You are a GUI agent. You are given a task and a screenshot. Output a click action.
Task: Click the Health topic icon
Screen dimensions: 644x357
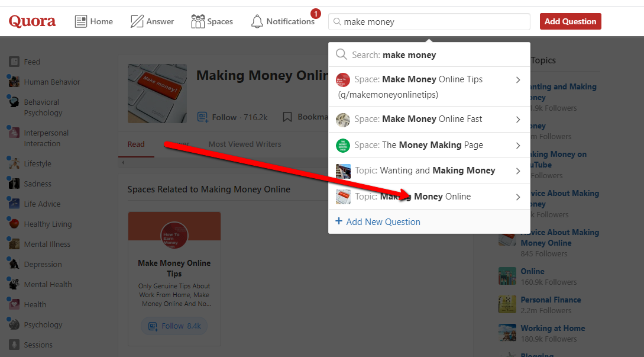(14, 304)
